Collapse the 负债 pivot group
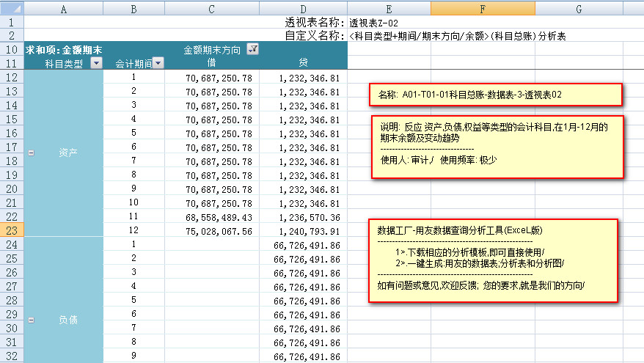 (x=31, y=320)
